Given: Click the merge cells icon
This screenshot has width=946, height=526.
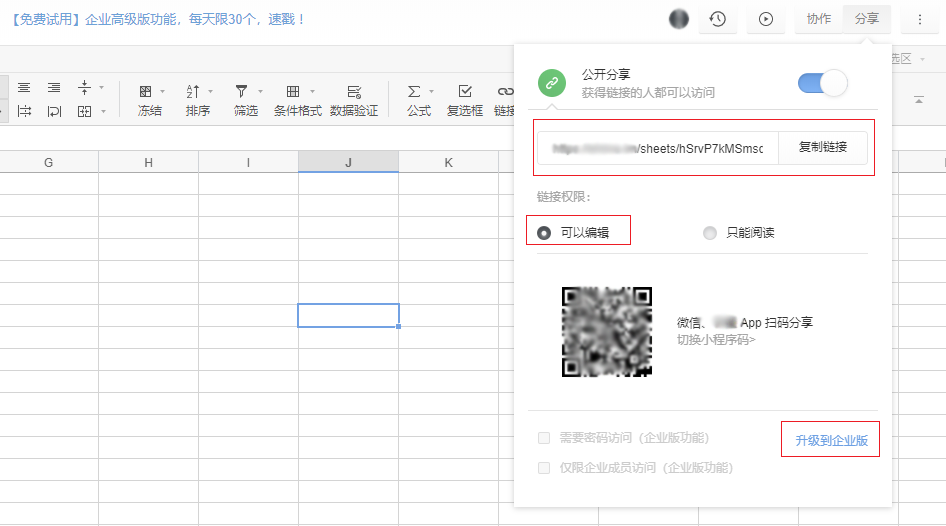Looking at the screenshot, I should tap(84, 111).
